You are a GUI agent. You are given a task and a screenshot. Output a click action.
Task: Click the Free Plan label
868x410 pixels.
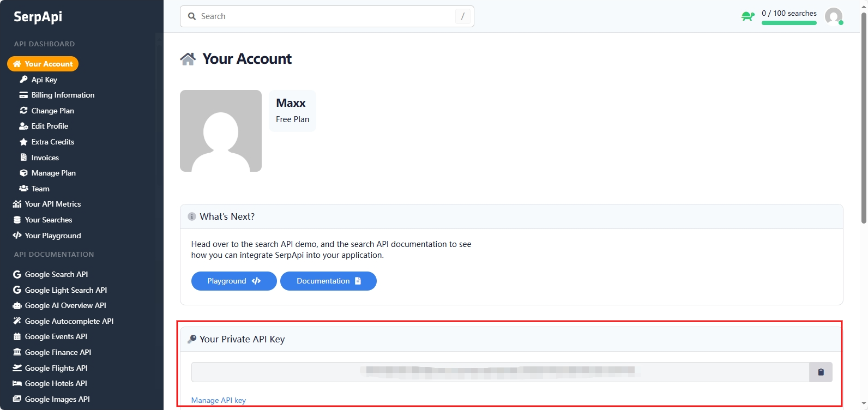point(292,119)
